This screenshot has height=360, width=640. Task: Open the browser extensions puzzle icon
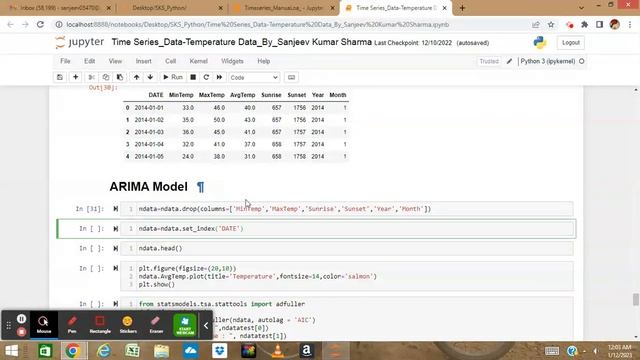tap(584, 24)
